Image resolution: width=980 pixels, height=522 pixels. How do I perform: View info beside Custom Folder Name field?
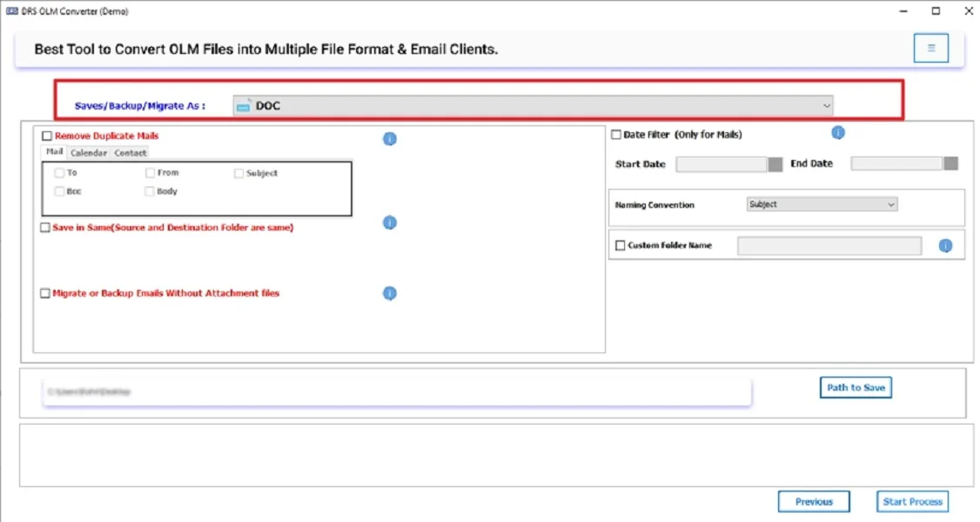pyautogui.click(x=944, y=245)
